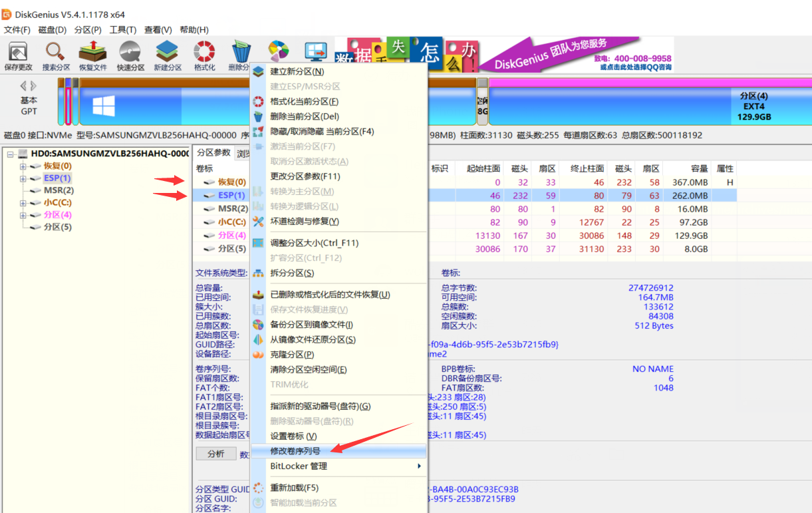Expand the 恢复(0) node in the disk tree
The height and width of the screenshot is (513, 812).
pyautogui.click(x=23, y=166)
